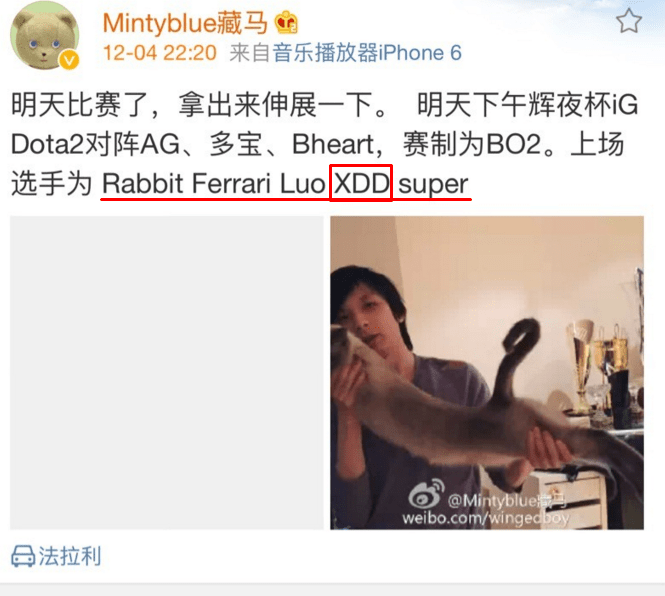The image size is (665, 596).
Task: Tap the Bheart text in post
Action: [332, 144]
